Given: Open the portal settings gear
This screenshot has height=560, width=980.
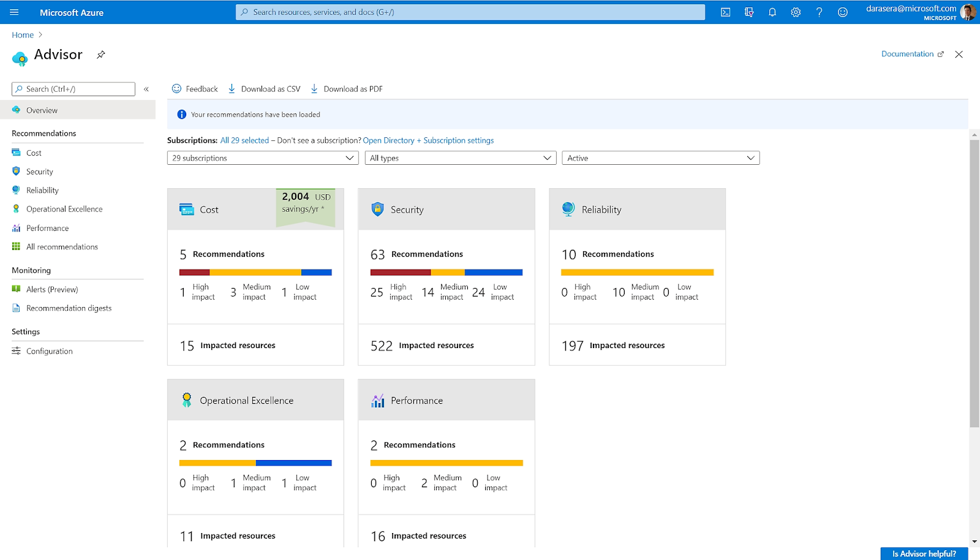Looking at the screenshot, I should coord(796,12).
